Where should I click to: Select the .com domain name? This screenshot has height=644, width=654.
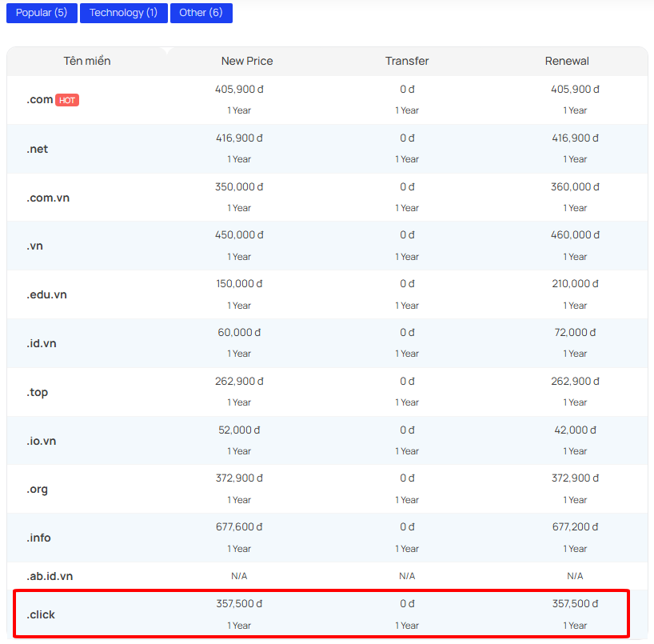pyautogui.click(x=40, y=100)
